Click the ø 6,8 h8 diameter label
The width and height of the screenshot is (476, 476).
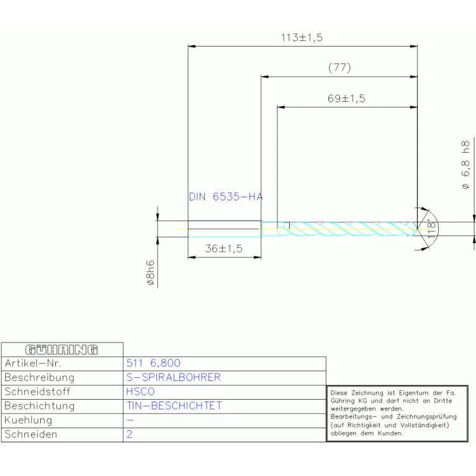[465, 165]
